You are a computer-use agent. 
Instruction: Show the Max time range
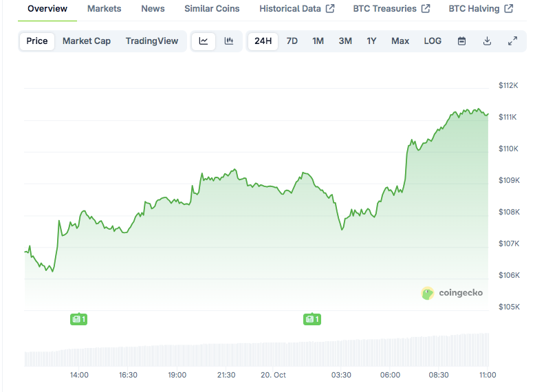tap(400, 41)
